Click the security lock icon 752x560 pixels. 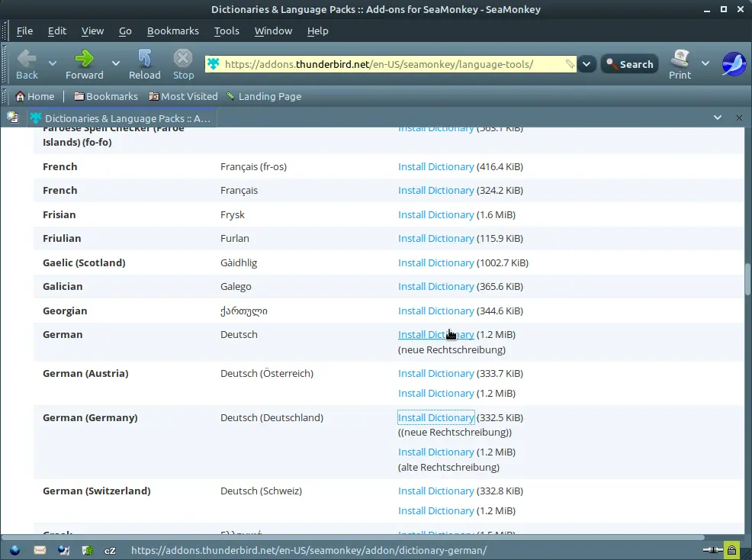[x=731, y=550]
